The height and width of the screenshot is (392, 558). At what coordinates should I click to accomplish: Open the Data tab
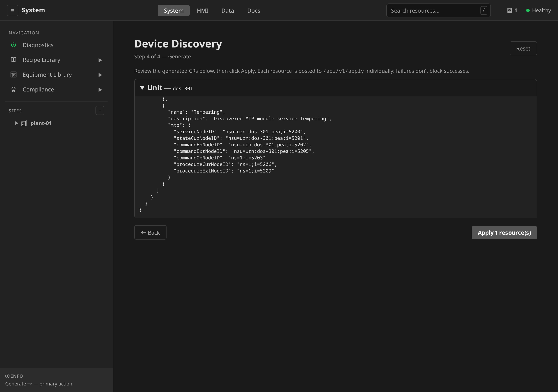coord(228,10)
